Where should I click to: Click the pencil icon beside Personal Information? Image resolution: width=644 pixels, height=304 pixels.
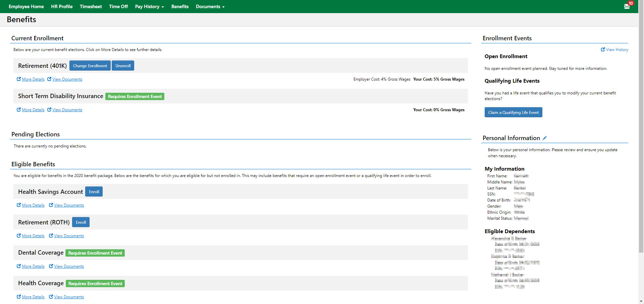[x=545, y=138]
